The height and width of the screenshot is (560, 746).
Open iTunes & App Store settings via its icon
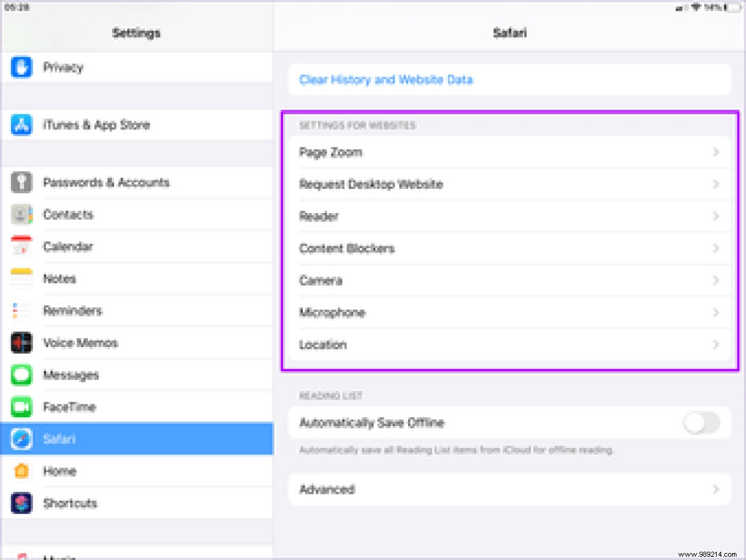click(21, 125)
